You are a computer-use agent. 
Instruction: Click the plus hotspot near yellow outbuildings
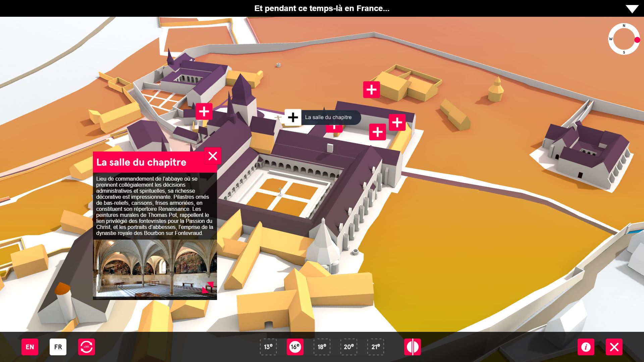point(371,90)
